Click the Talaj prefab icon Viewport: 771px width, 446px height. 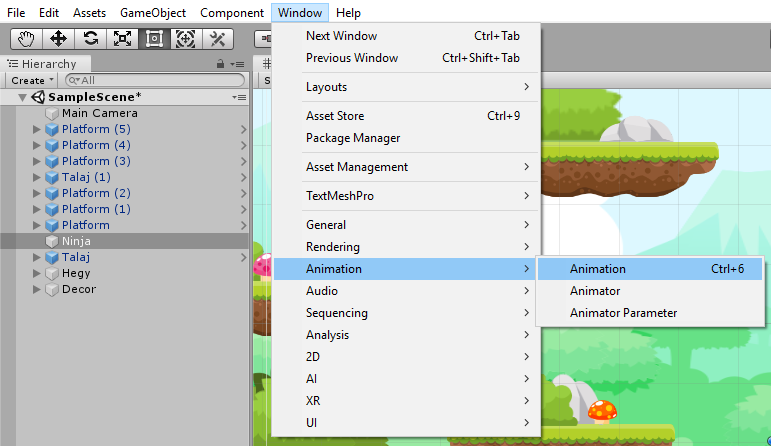[x=52, y=257]
